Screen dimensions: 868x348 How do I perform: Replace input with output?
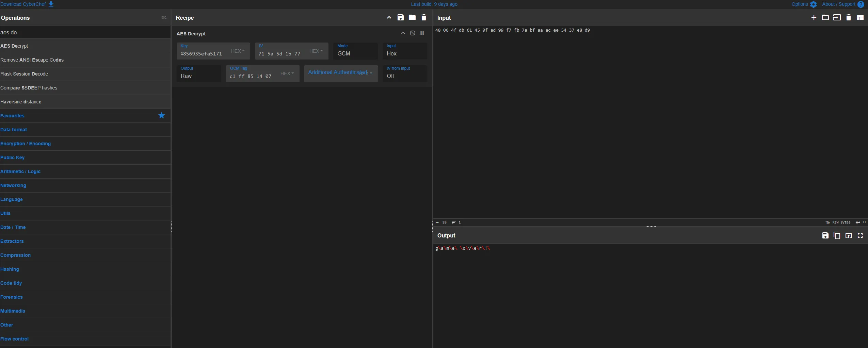(x=849, y=235)
